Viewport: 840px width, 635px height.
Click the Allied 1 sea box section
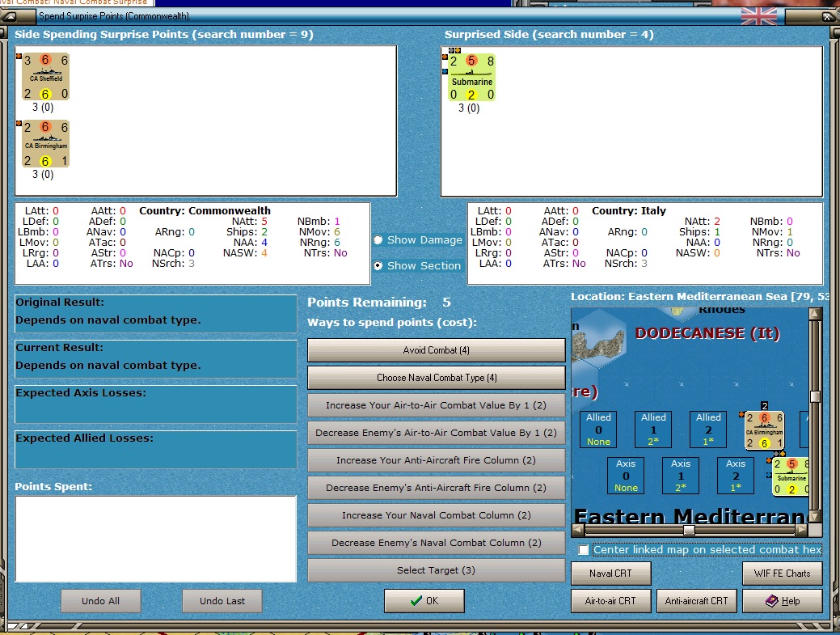coord(653,429)
